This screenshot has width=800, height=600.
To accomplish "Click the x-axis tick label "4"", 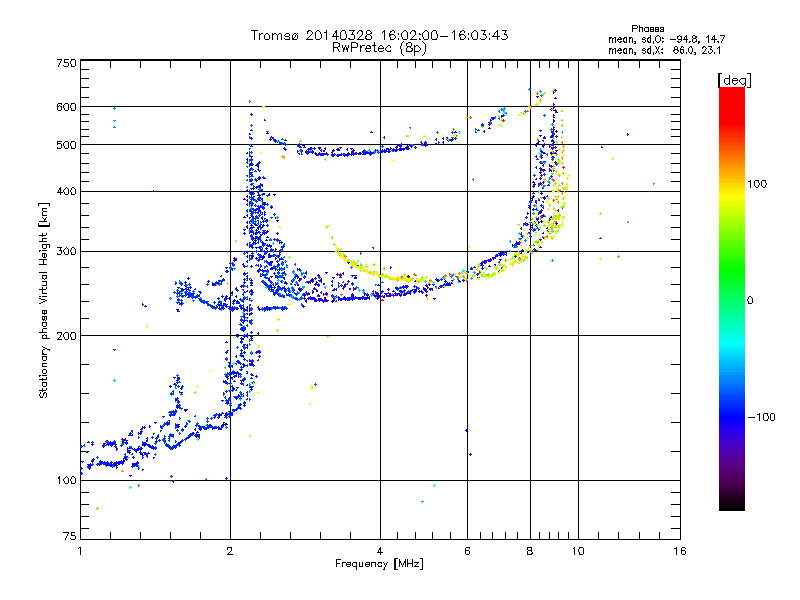I will click(x=380, y=551).
